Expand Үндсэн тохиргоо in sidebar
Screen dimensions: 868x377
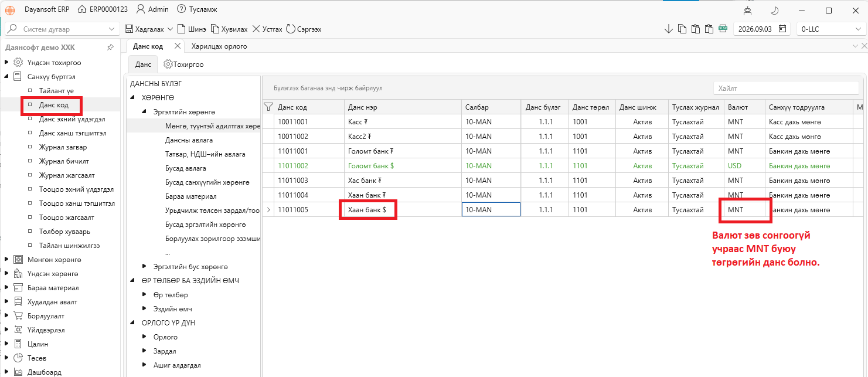tap(7, 62)
